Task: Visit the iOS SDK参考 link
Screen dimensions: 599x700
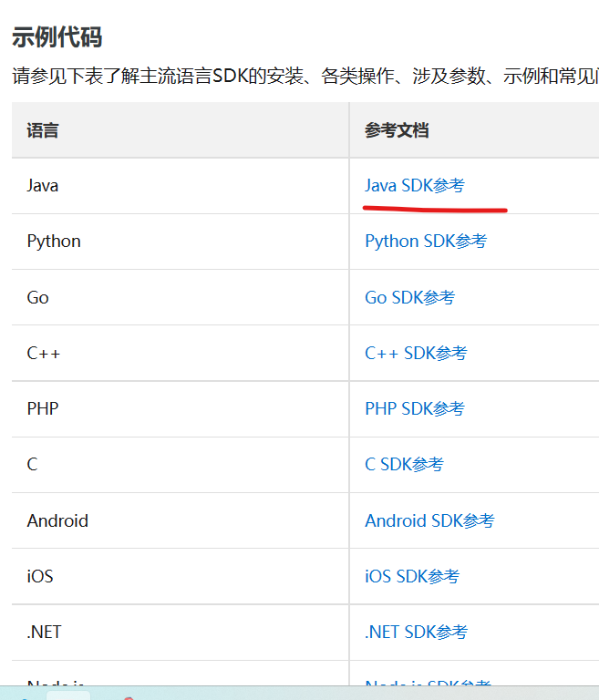Action: (x=412, y=577)
